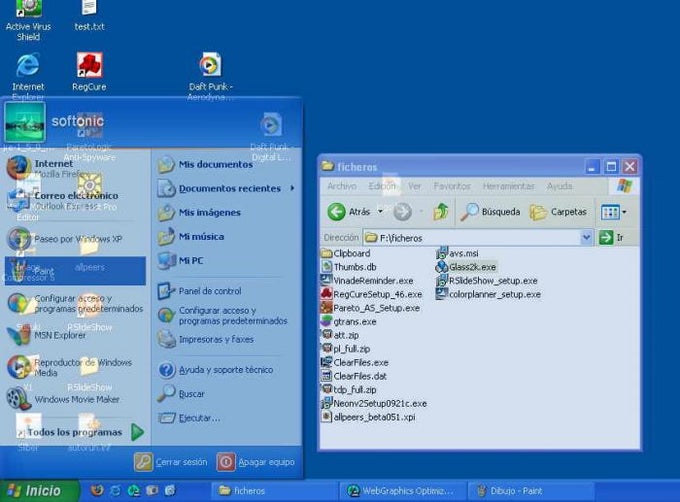Select allpeers_beta051.xpi file
The width and height of the screenshot is (680, 502).
coord(368,417)
